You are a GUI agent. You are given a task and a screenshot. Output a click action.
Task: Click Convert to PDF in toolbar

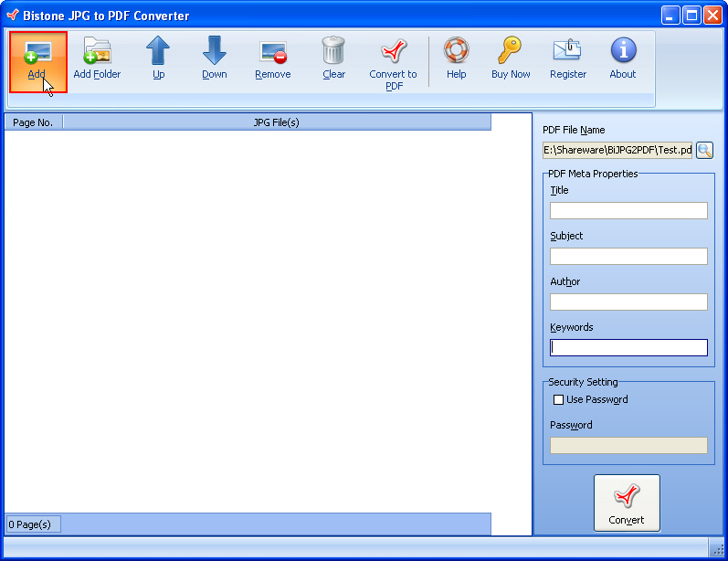394,64
